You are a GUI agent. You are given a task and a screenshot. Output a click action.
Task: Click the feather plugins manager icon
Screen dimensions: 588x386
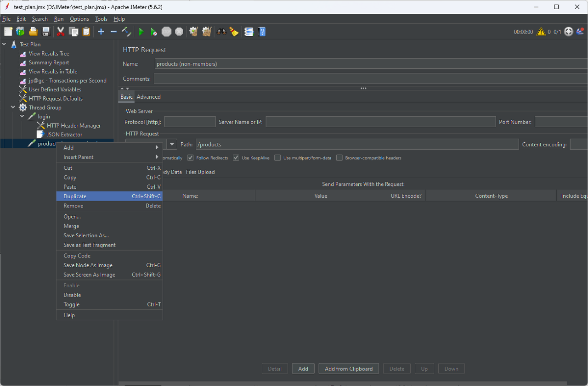point(581,32)
